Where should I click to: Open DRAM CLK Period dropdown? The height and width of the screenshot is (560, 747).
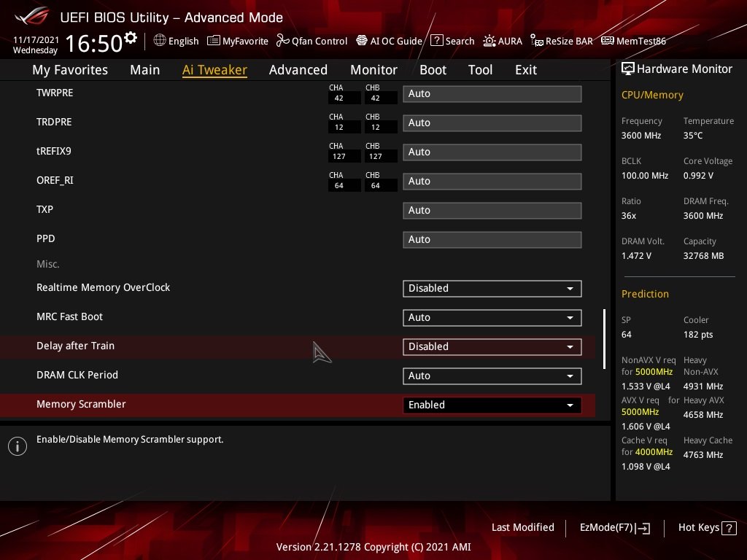[x=492, y=376]
